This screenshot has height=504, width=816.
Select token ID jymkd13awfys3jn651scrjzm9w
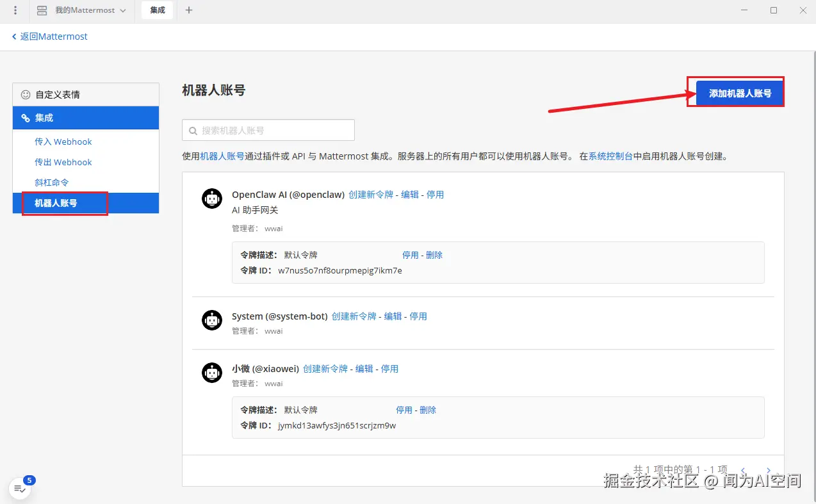(x=337, y=425)
